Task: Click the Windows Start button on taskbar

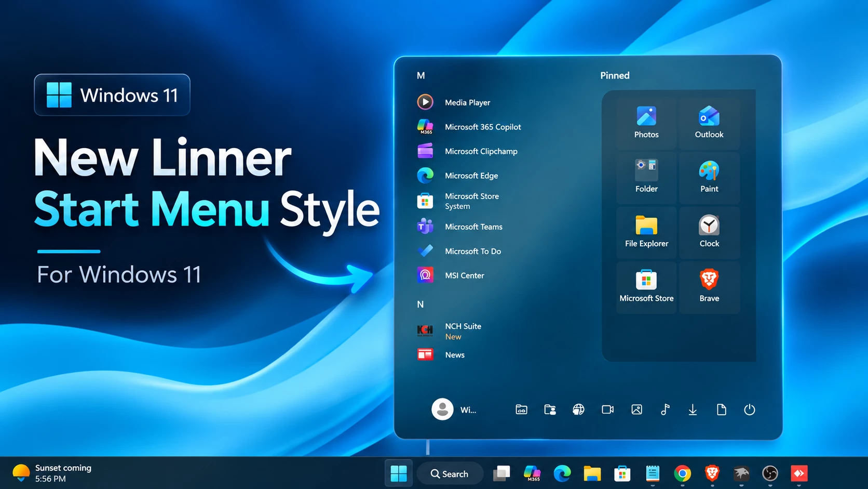Action: pyautogui.click(x=399, y=473)
